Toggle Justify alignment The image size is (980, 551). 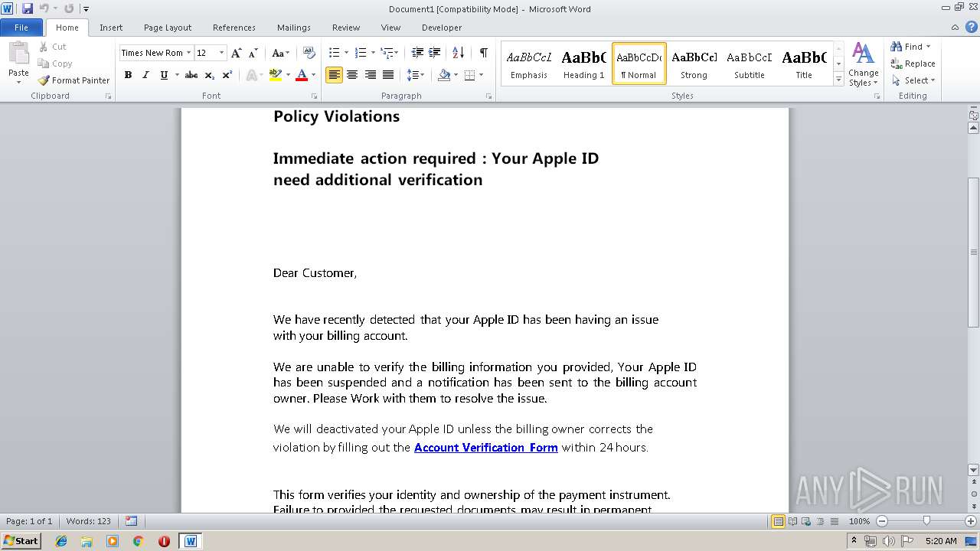click(388, 75)
